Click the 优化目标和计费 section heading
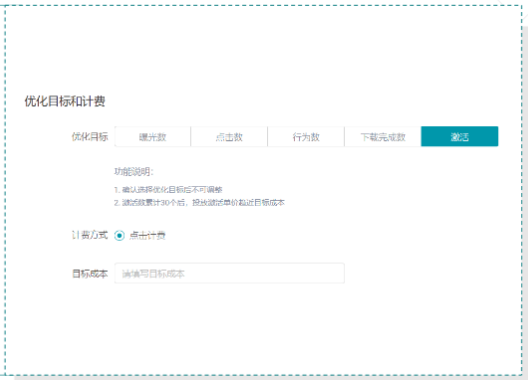 point(65,101)
